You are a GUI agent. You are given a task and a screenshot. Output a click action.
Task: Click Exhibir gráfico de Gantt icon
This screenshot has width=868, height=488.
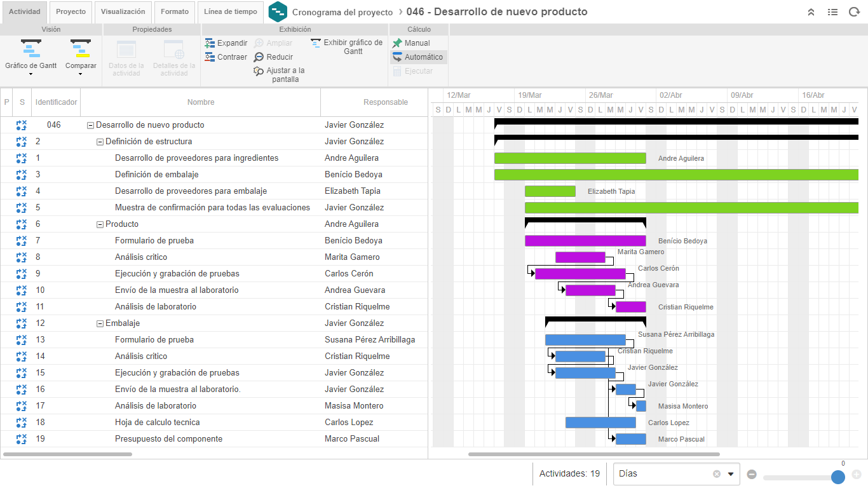tap(316, 43)
